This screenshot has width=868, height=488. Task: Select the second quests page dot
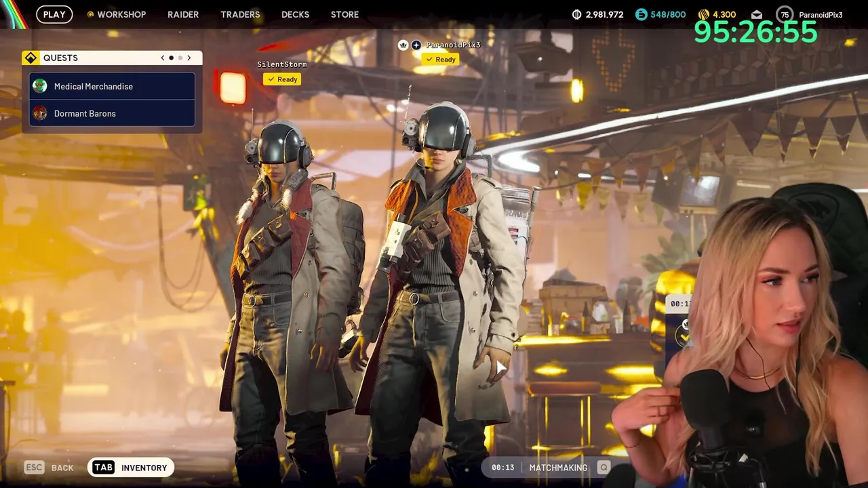click(180, 58)
